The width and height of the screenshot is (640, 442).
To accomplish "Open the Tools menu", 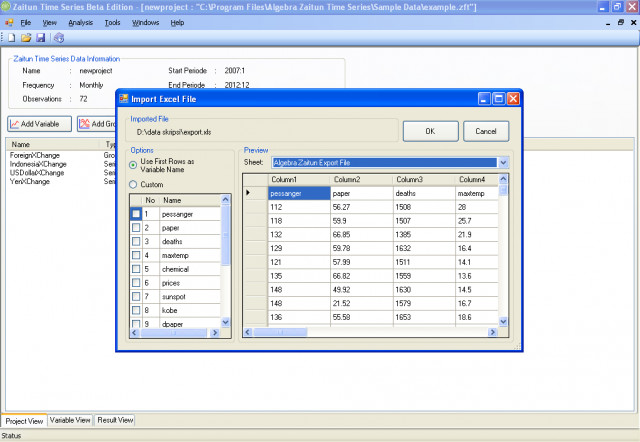I will click(x=112, y=22).
